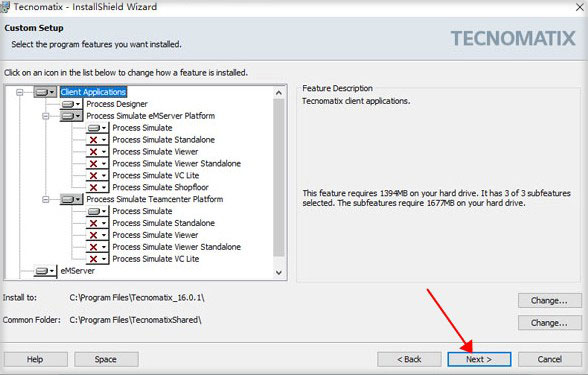Collapse Process Simulate Teamcenter Platform node
The height and width of the screenshot is (375, 588).
(46, 199)
